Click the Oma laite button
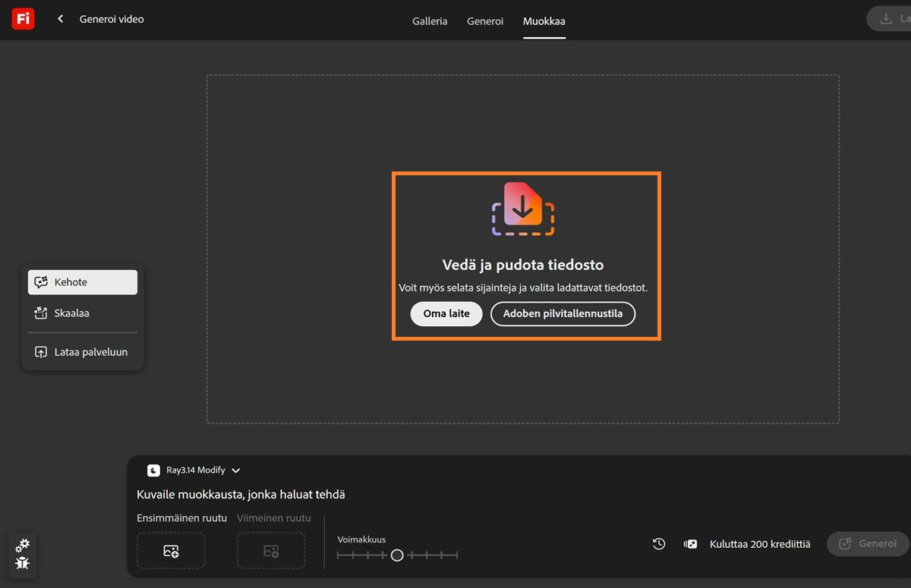This screenshot has width=911, height=588. pyautogui.click(x=446, y=313)
